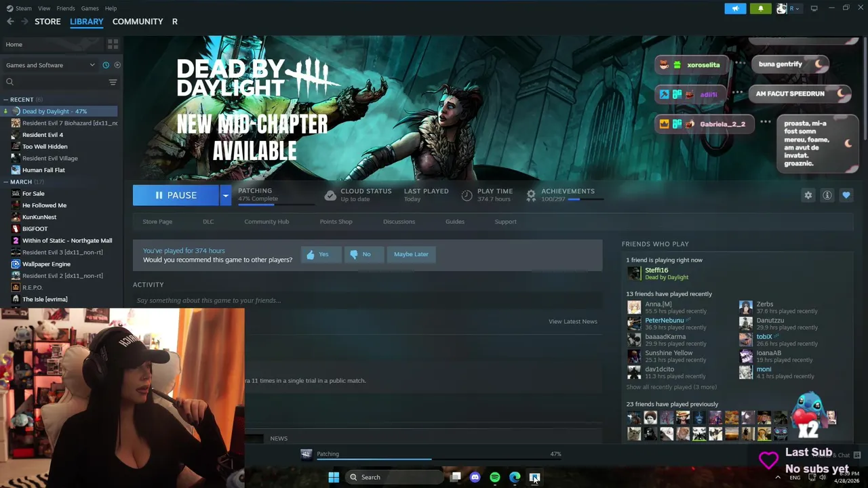Open Discord from the taskbar
Viewport: 868px width, 488px height.
475,477
